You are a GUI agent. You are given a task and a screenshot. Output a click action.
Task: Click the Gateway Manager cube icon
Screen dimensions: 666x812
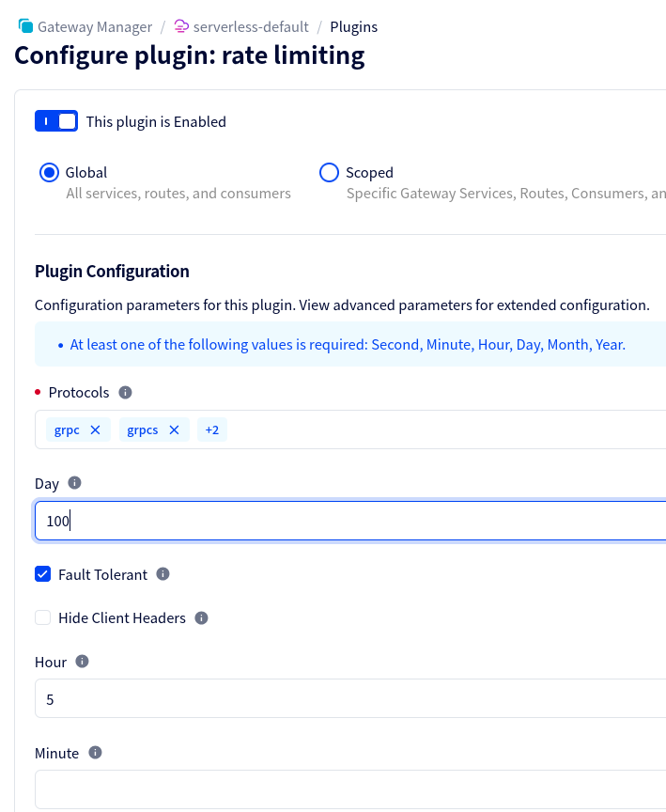(x=25, y=27)
